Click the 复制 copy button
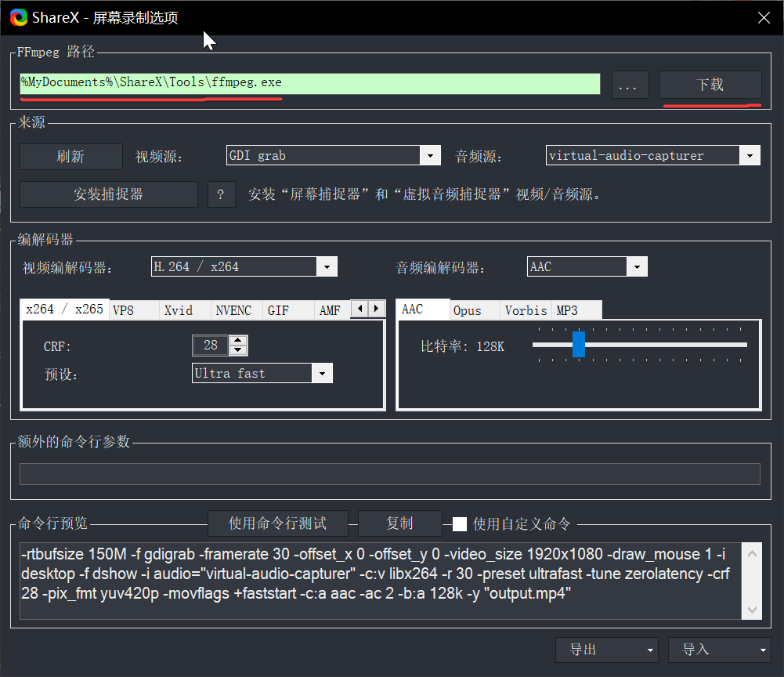The width and height of the screenshot is (784, 677). (400, 523)
